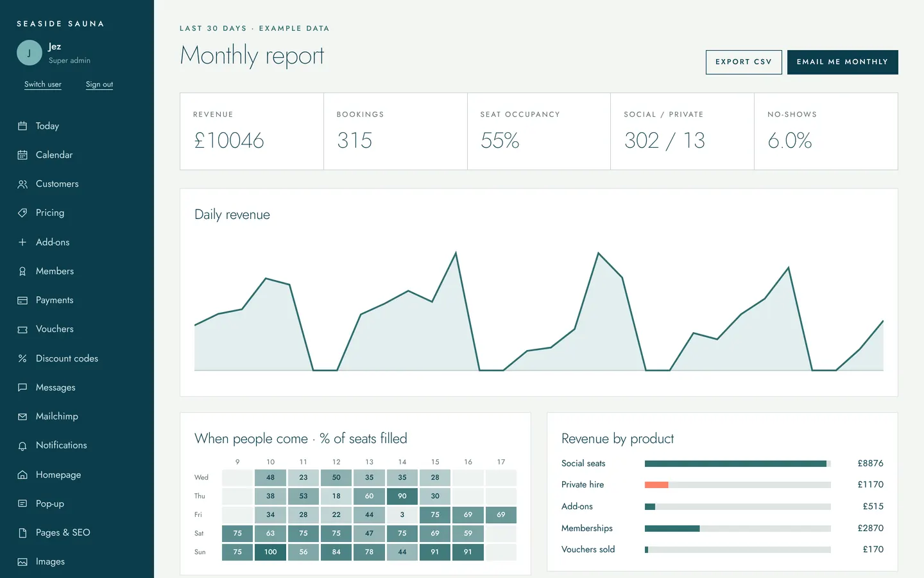Select the No-Shows 6.0% stat card
924x578 pixels.
pos(826,132)
